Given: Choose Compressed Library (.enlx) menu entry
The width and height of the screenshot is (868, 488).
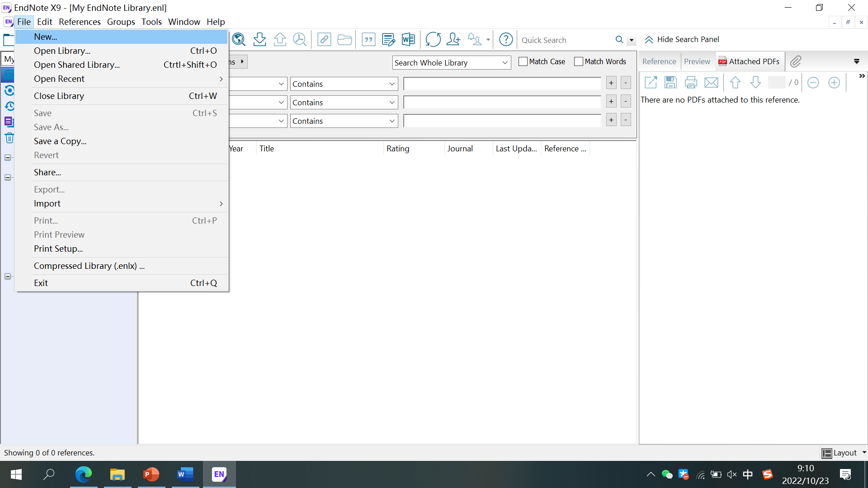Looking at the screenshot, I should coord(89,266).
